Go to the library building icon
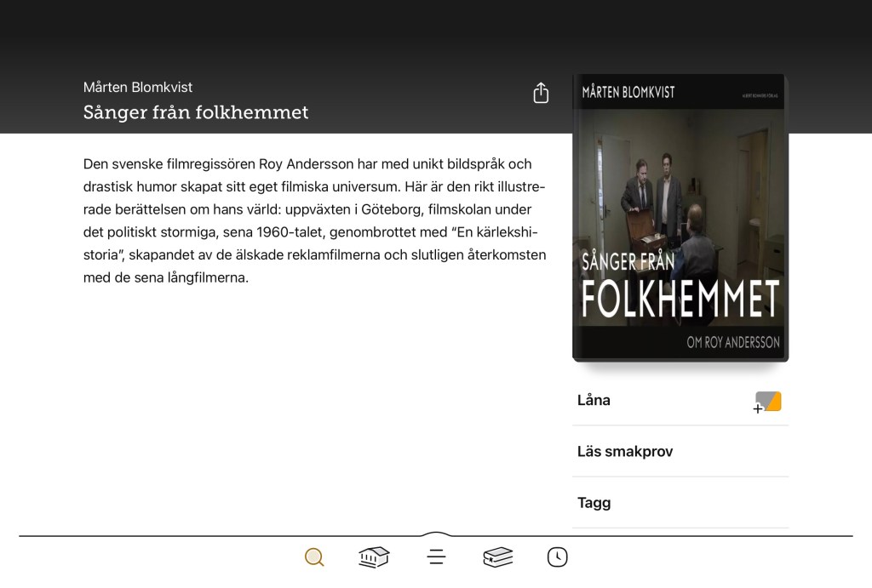 374,557
